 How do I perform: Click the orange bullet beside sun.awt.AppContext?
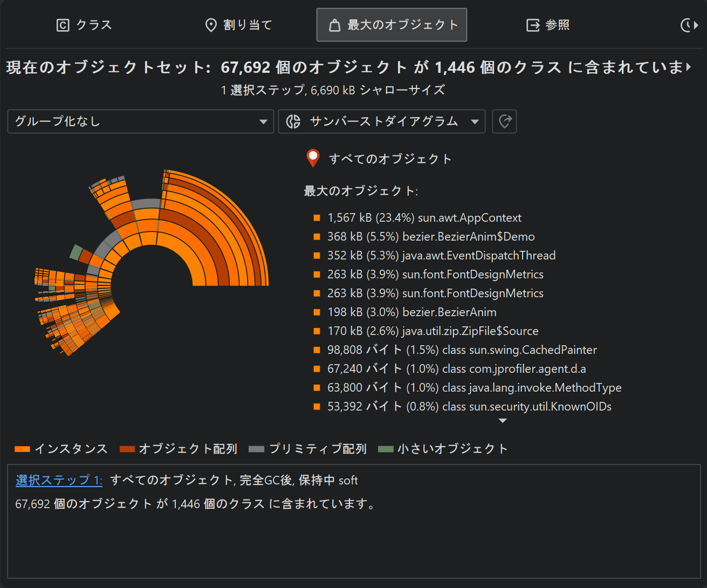[x=317, y=218]
